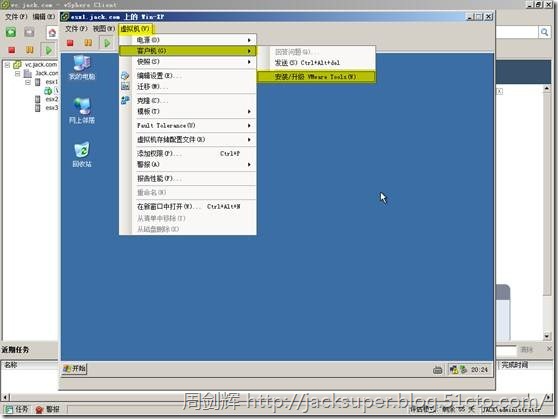Open 编辑 menu in vSphere Client window
Viewport: 558px width, 419px height.
pos(44,17)
